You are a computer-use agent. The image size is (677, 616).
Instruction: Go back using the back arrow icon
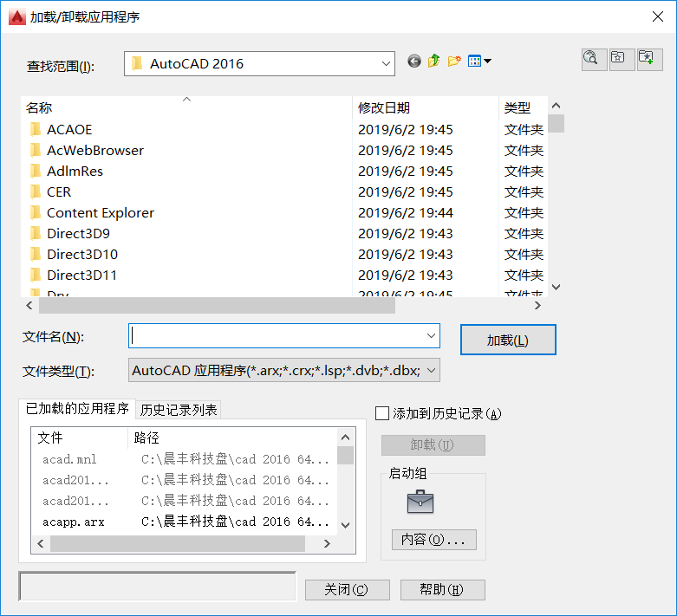(414, 62)
